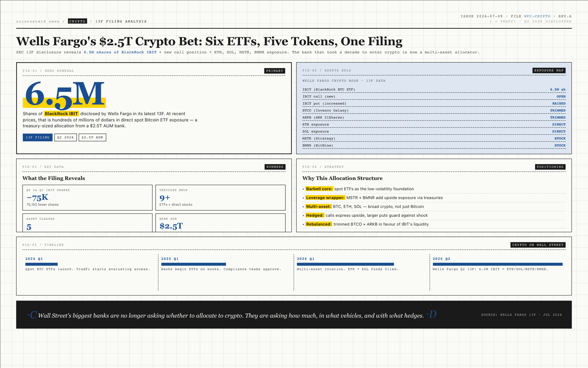
Task: Open the coincustard news breadcrumb
Action: pos(37,21)
